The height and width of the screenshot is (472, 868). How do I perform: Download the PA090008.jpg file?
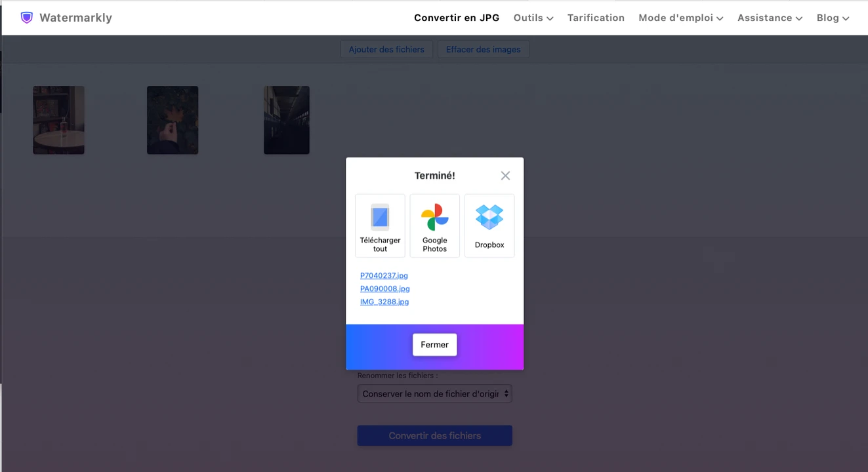384,288
